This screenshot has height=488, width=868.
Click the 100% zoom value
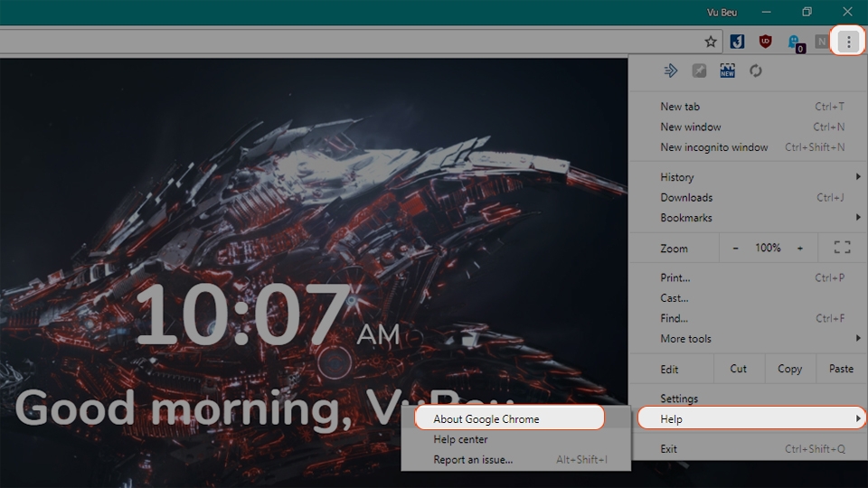pyautogui.click(x=768, y=248)
